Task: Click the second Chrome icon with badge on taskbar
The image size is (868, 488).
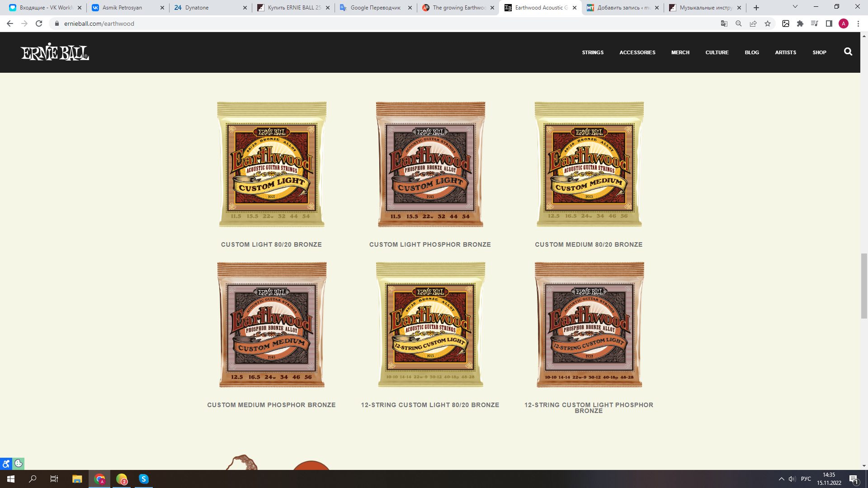Action: pyautogui.click(x=122, y=479)
